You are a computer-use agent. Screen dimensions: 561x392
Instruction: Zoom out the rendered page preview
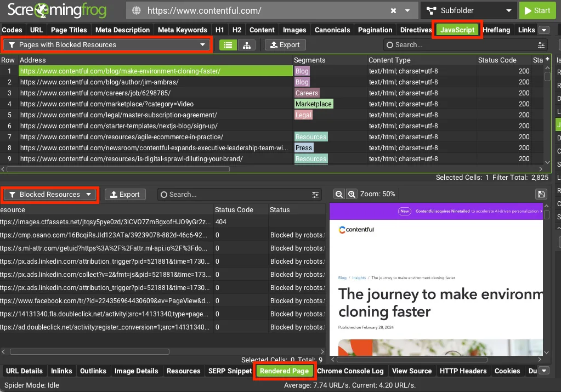pos(339,194)
